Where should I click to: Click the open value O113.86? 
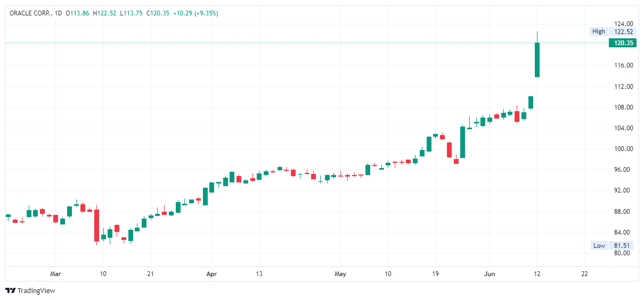tap(78, 13)
